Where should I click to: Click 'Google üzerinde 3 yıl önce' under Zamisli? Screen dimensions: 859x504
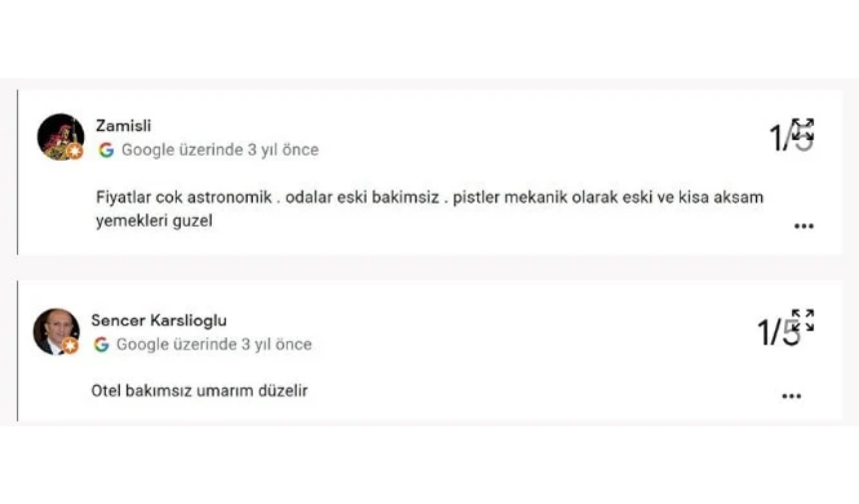point(220,150)
